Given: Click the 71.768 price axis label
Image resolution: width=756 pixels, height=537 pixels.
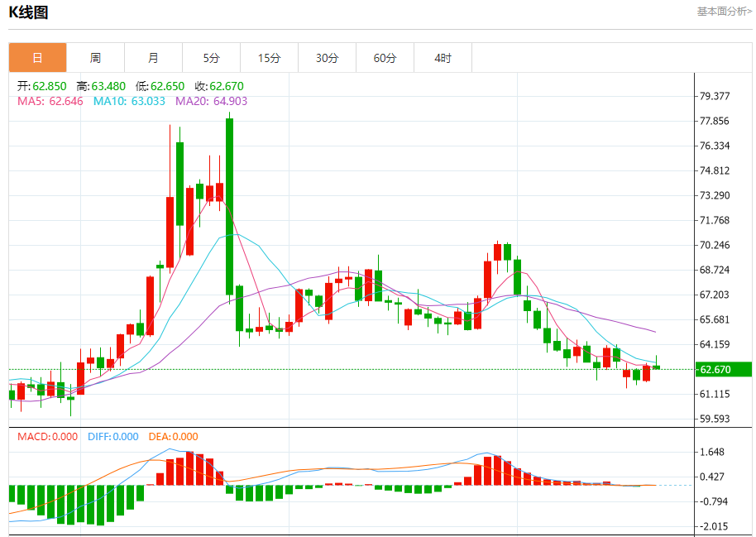Looking at the screenshot, I should [x=715, y=220].
